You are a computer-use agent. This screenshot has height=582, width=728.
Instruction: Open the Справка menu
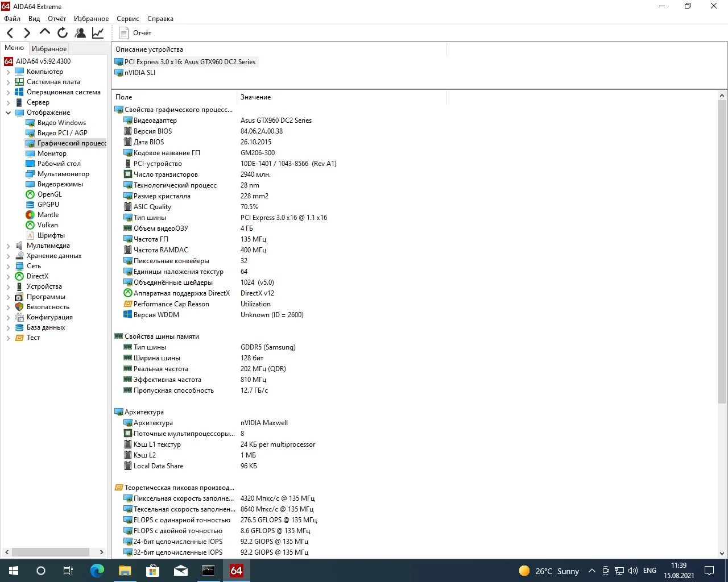[160, 19]
